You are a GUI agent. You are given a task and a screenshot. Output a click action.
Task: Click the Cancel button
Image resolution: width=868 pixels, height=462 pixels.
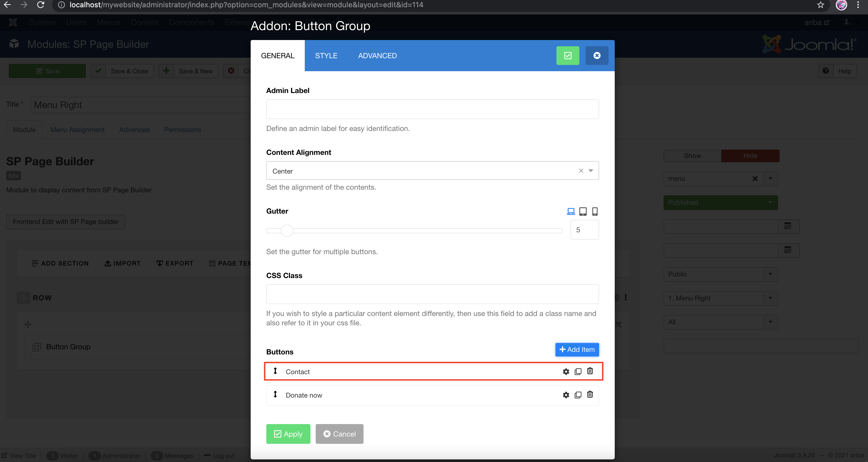(x=339, y=434)
